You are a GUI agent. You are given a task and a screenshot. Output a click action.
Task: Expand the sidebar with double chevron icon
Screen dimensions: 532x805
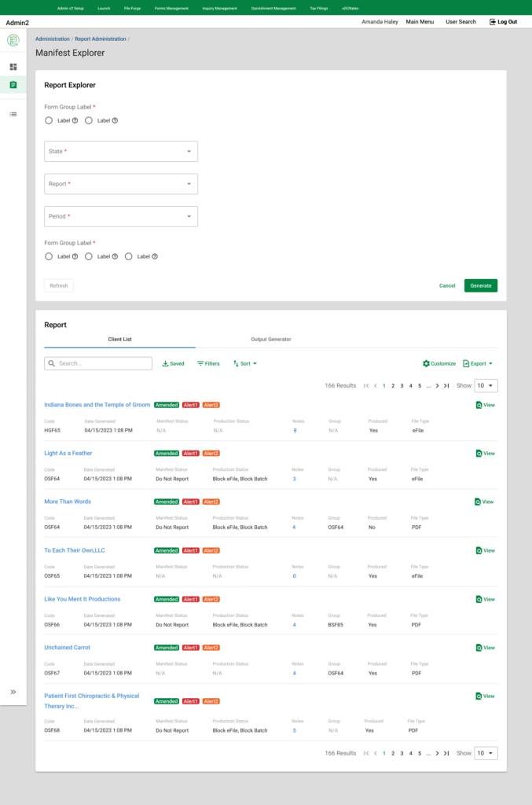click(13, 692)
